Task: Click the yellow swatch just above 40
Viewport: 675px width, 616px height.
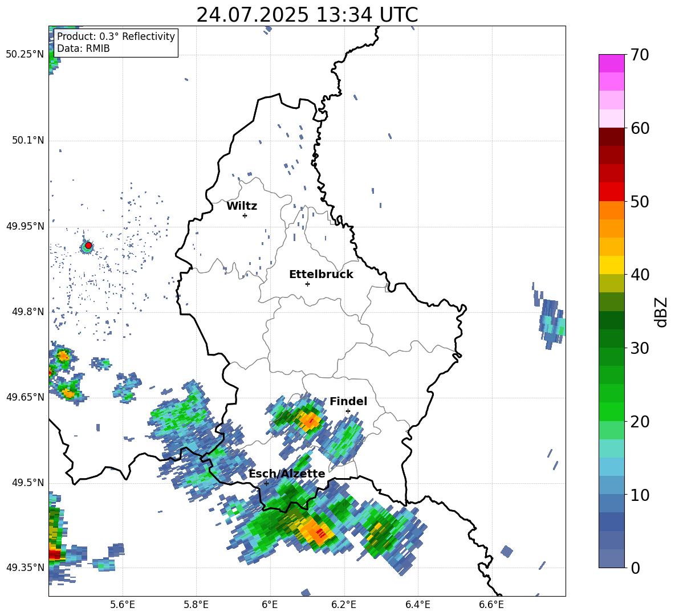Action: [611, 265]
